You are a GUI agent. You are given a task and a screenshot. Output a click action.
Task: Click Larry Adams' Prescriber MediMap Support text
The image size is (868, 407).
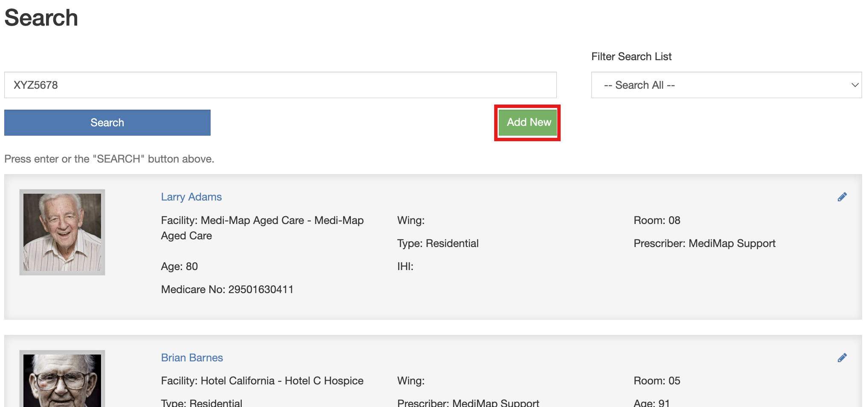(x=704, y=243)
